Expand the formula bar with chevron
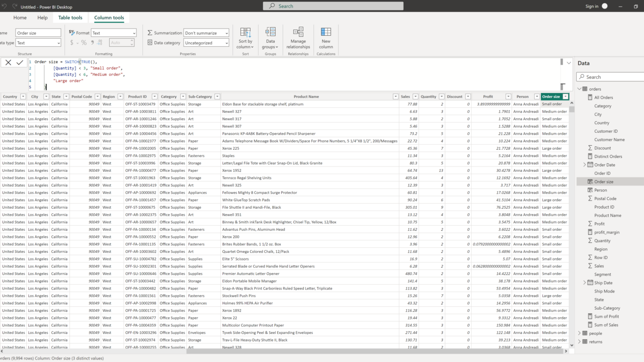 tap(569, 63)
